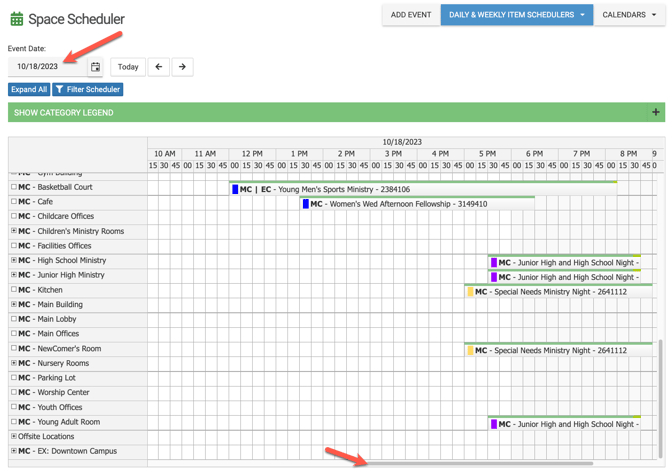
Task: Click yellow marker on Kitchen Special Needs event
Action: pos(470,292)
